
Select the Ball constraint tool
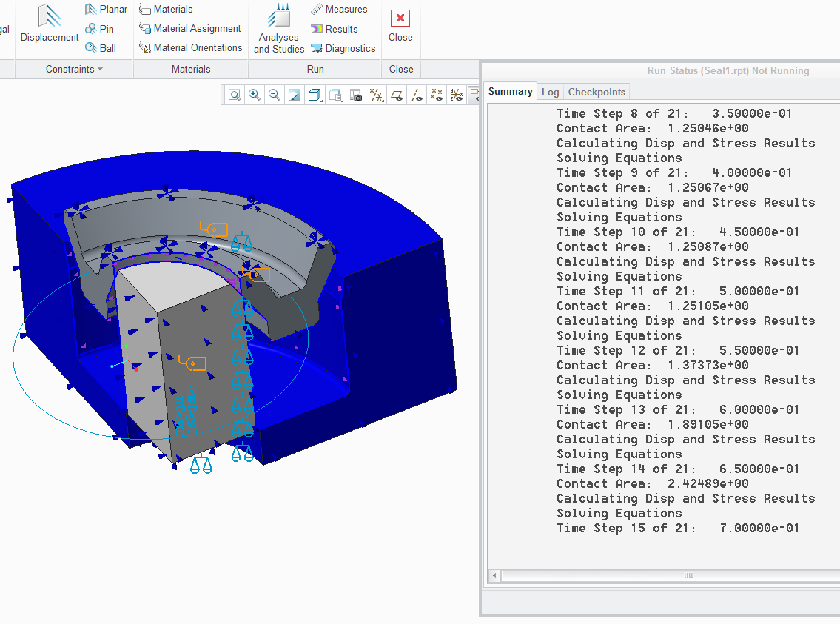point(101,48)
